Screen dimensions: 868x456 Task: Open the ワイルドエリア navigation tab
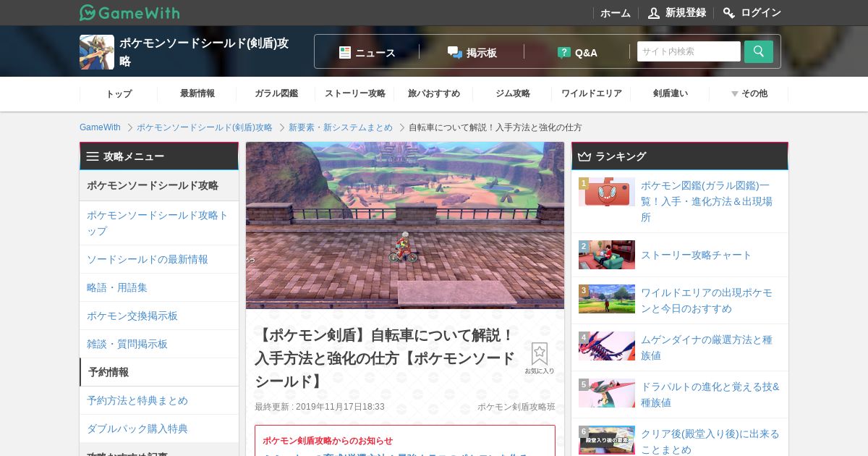pyautogui.click(x=592, y=93)
